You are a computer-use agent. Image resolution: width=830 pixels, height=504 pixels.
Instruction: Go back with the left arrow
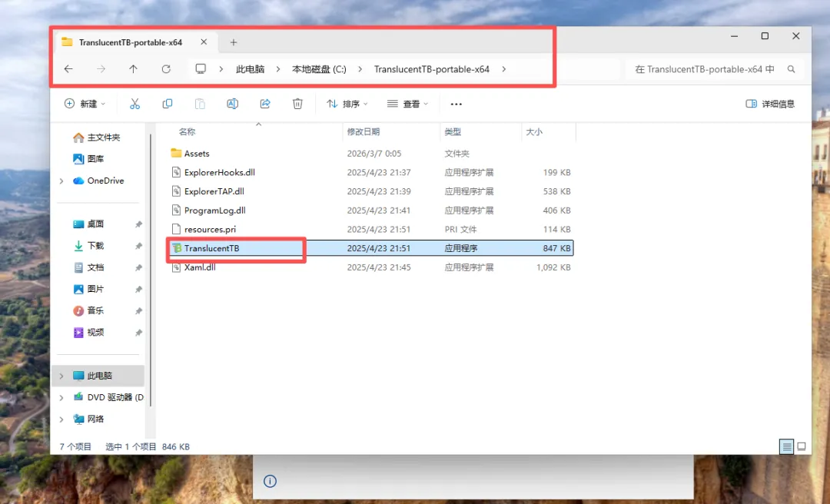pyautogui.click(x=68, y=69)
